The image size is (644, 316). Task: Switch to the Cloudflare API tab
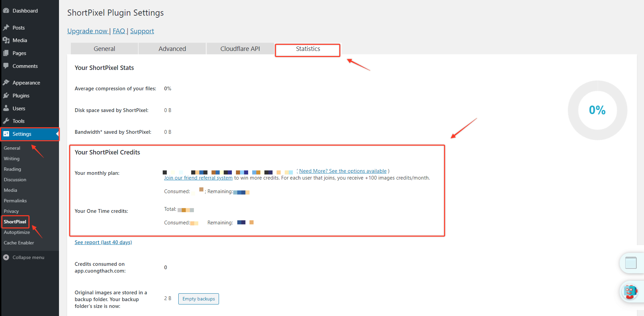[240, 49]
